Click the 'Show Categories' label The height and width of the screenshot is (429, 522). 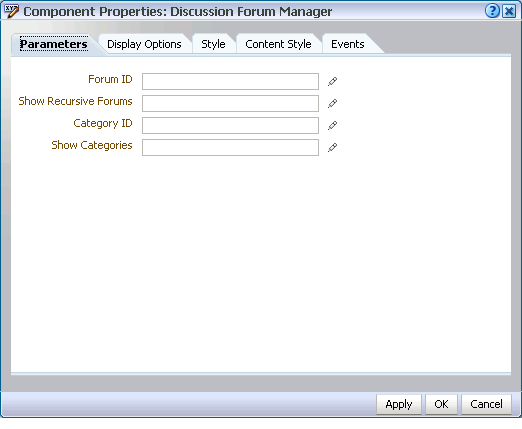pos(92,146)
